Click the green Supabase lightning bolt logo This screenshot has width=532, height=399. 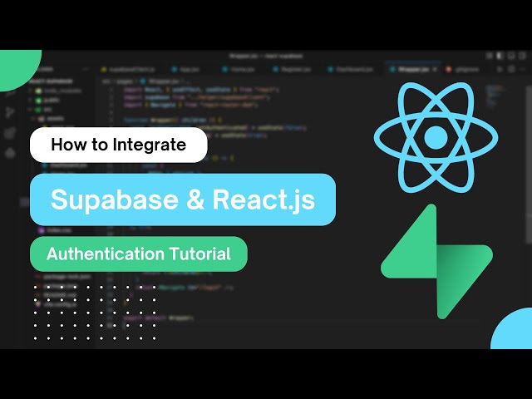pos(436,261)
